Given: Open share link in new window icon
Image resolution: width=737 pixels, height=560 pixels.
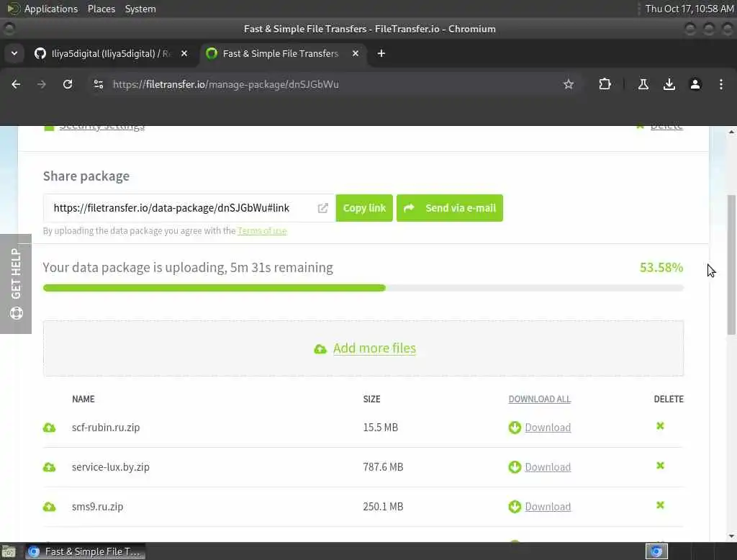Looking at the screenshot, I should point(323,208).
